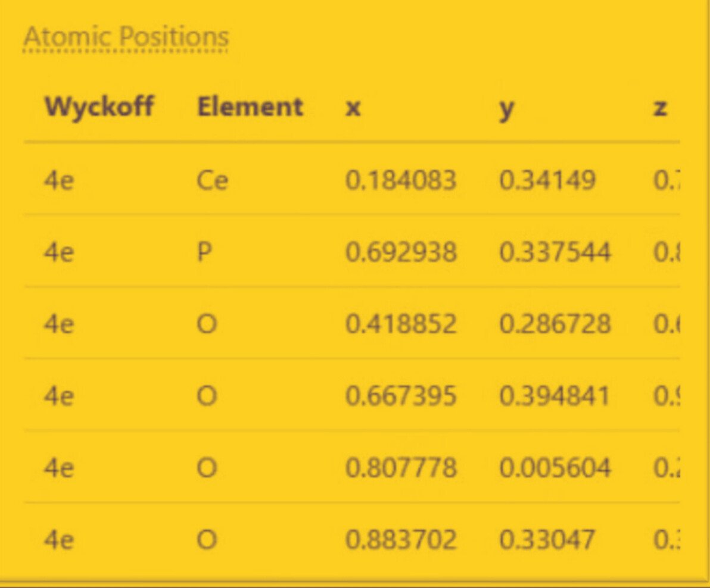Image resolution: width=710 pixels, height=588 pixels.
Task: Click the x value 0.418852
Action: tap(401, 324)
